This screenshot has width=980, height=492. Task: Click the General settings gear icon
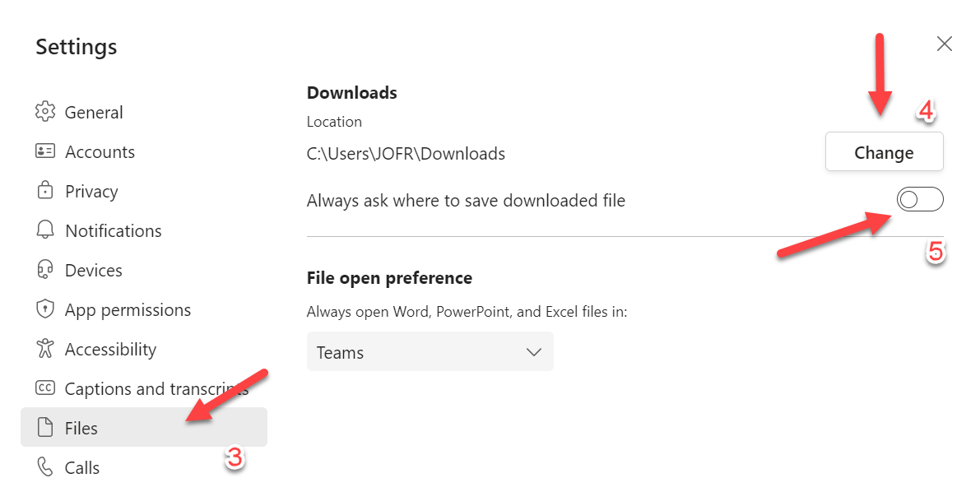[46, 112]
